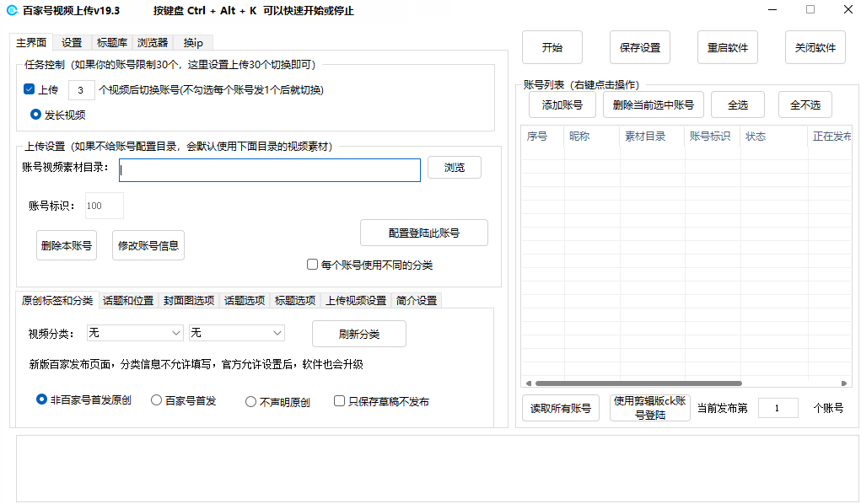Image resolution: width=861 pixels, height=504 pixels.
Task: Enable 每个账号使用不同的分类 checkbox
Action: coord(313,265)
